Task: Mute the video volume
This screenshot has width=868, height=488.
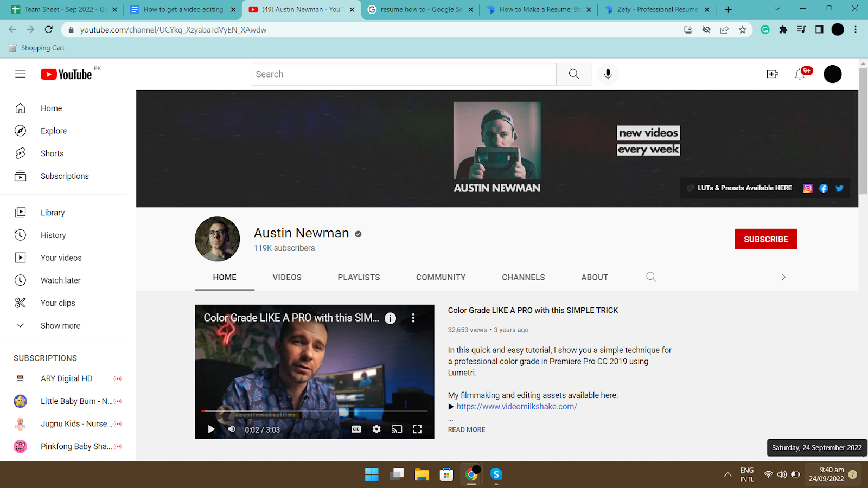Action: pyautogui.click(x=232, y=429)
